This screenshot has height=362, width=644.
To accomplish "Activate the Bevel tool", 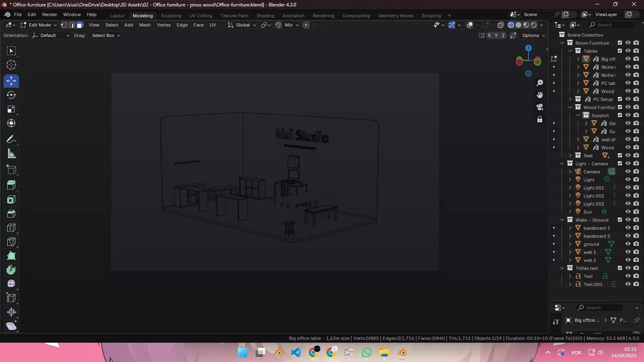I will tap(11, 214).
